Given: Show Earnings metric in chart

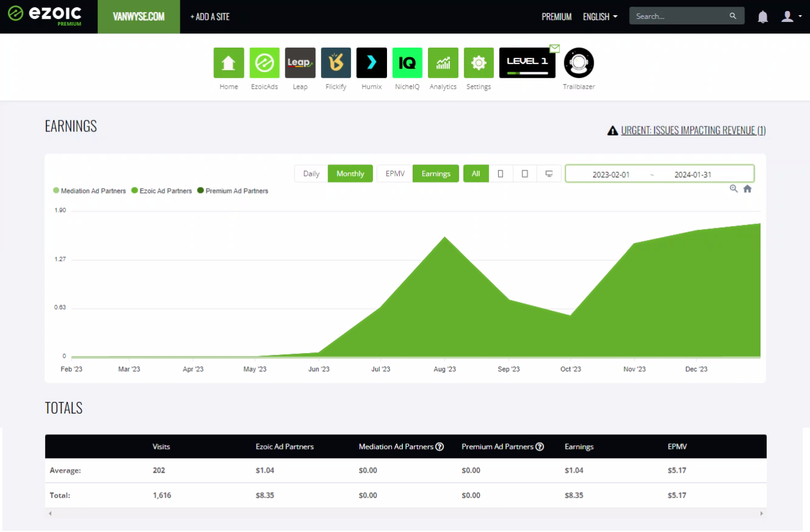Looking at the screenshot, I should click(x=436, y=174).
